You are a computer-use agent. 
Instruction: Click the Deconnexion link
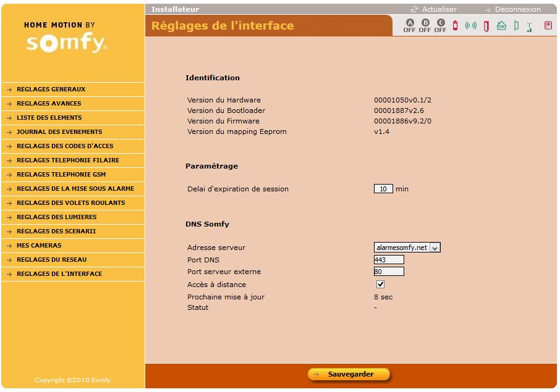(x=513, y=9)
